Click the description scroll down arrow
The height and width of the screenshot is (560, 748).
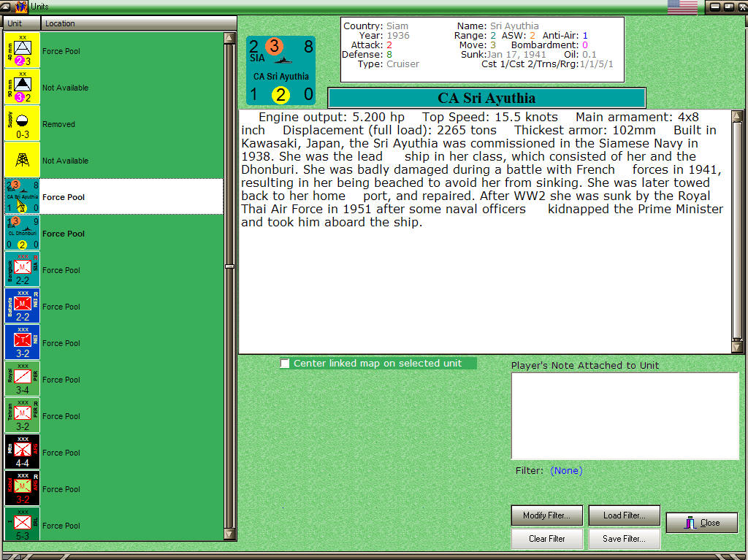[737, 348]
